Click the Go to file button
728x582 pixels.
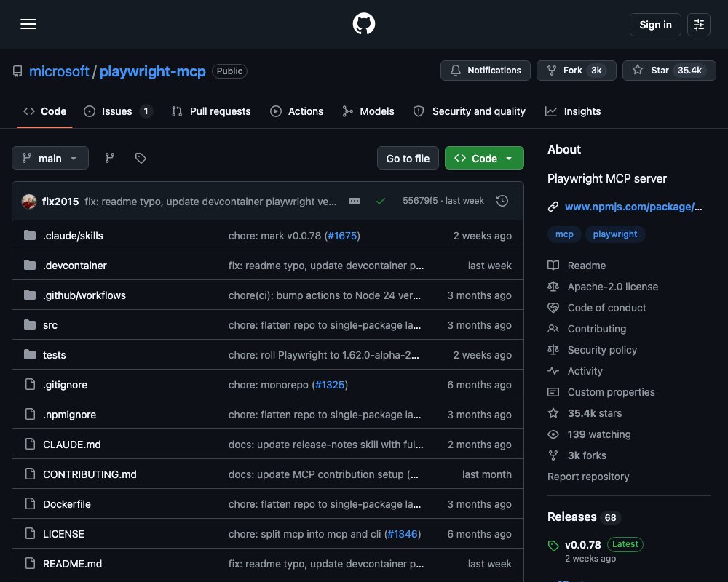408,159
